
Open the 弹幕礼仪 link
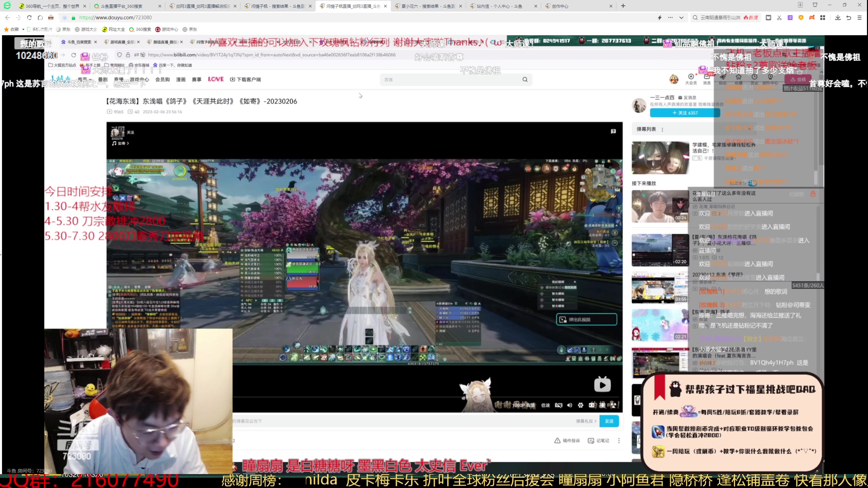(586, 421)
